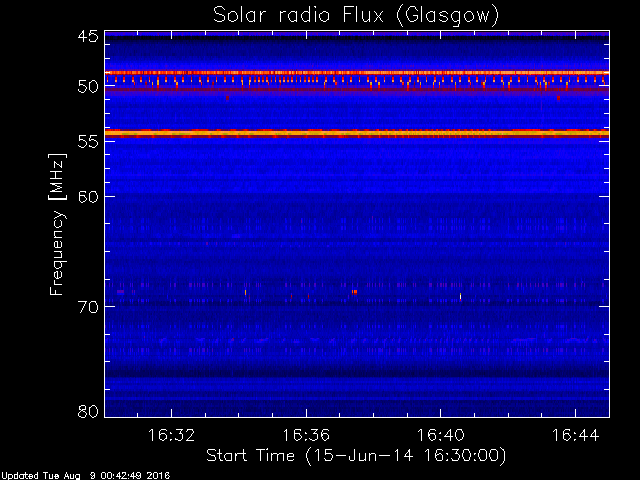Click the 16:36 time tick label
Image resolution: width=640 pixels, height=480 pixels.
pyautogui.click(x=306, y=435)
